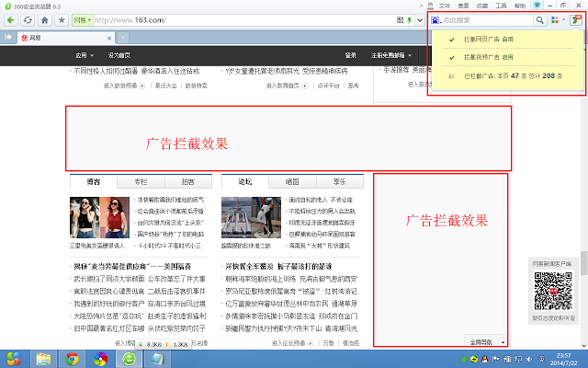Viewport: 588px width, 368px height.
Task: Open the Windows Start menu
Action: [14, 357]
